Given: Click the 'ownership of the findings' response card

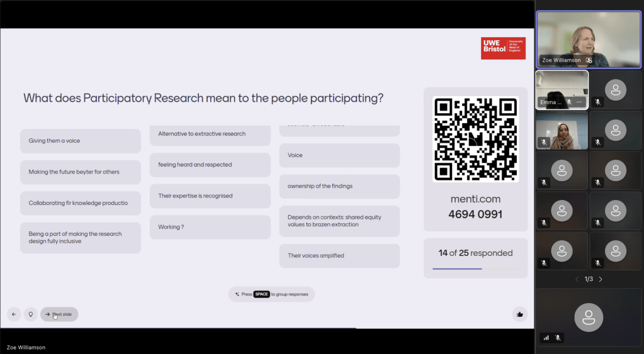Looking at the screenshot, I should click(x=339, y=187).
